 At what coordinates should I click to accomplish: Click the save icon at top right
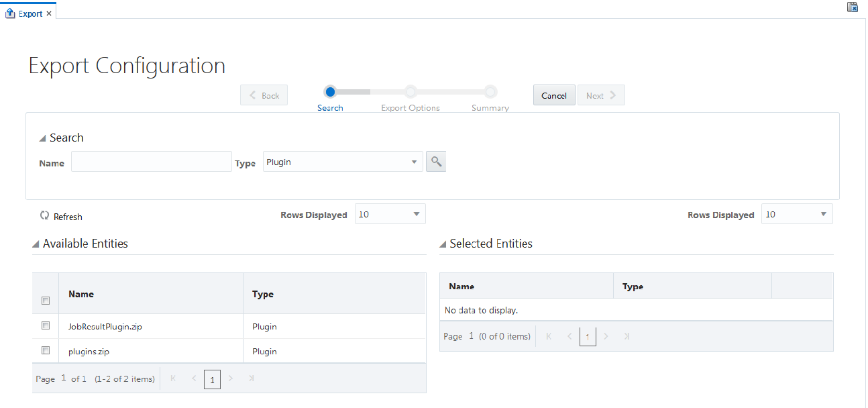pyautogui.click(x=853, y=7)
